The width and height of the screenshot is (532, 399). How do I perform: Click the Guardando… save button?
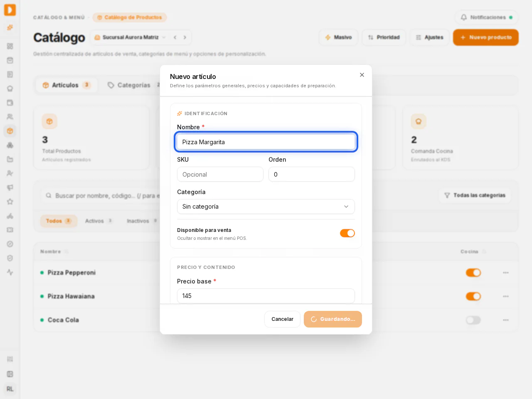pyautogui.click(x=333, y=319)
